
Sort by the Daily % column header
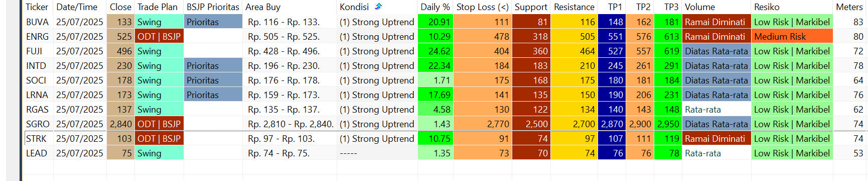pyautogui.click(x=435, y=7)
